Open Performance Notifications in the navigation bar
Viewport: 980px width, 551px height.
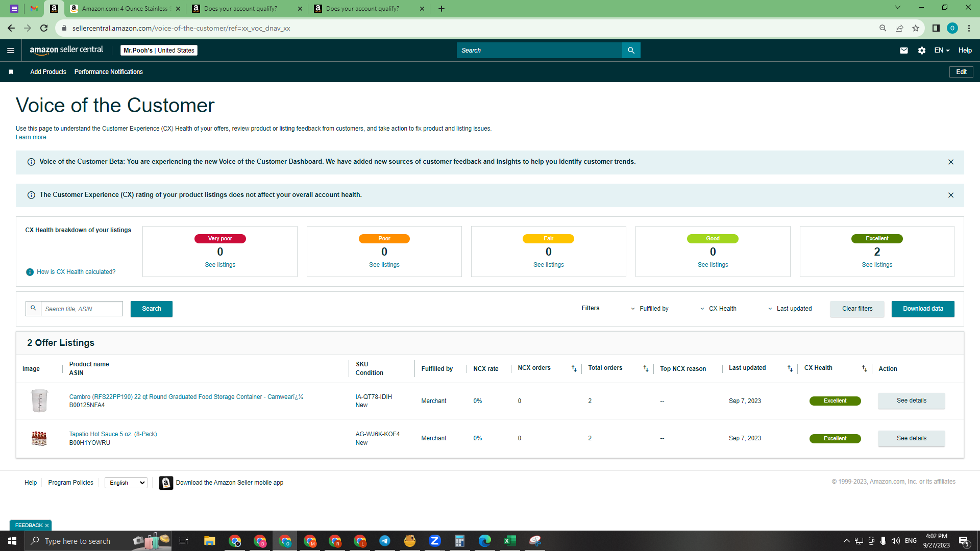tap(109, 72)
